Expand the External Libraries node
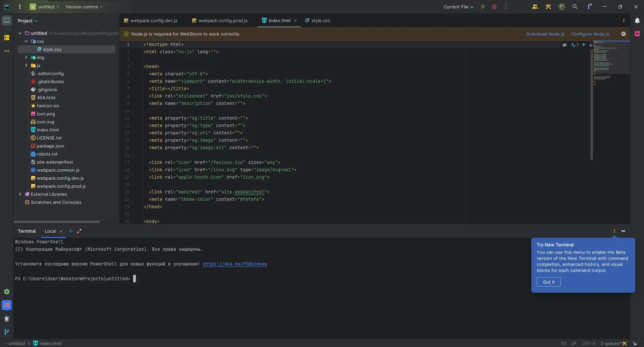This screenshot has height=347, width=644. coord(20,194)
